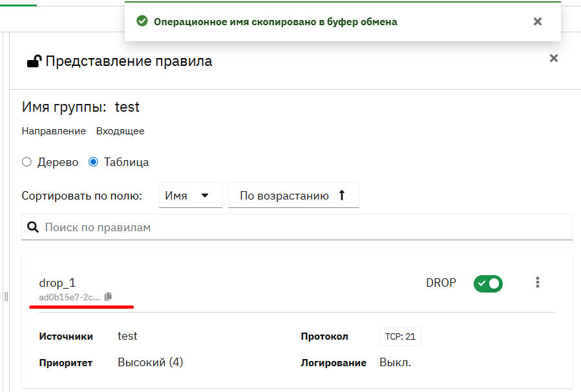
Task: Open the Имя sort field dropdown
Action: [191, 195]
